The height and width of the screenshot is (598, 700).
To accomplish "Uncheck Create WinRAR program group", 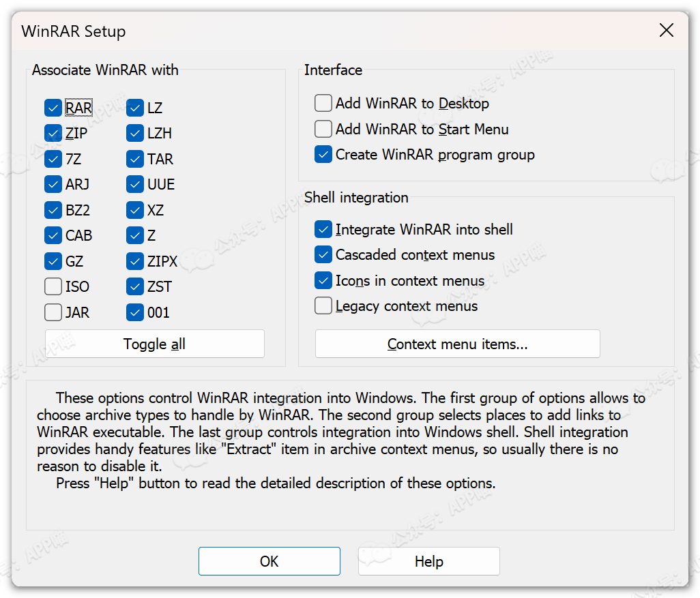I will tap(323, 154).
